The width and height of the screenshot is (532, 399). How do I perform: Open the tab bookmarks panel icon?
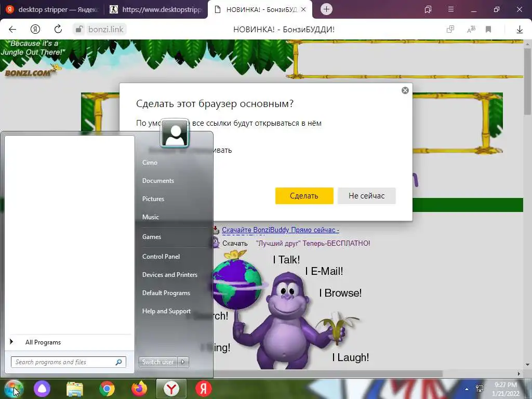(x=428, y=9)
